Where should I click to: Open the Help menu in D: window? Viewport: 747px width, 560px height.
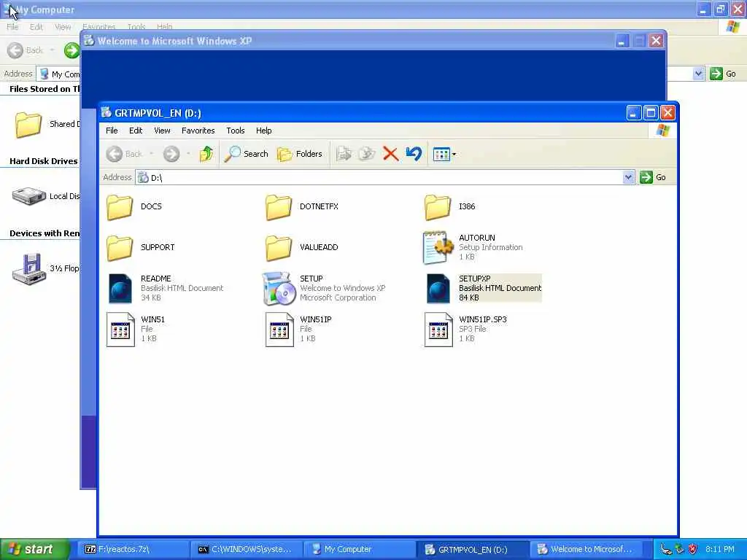coord(263,131)
